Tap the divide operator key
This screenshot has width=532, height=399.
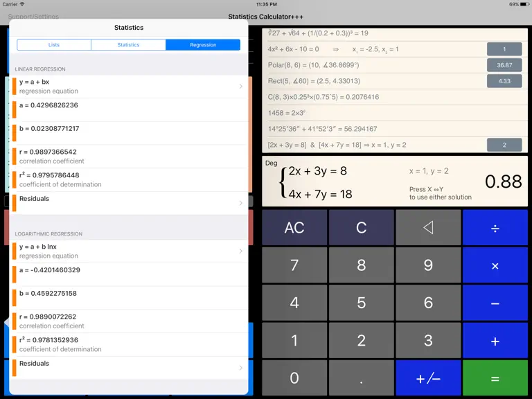click(495, 227)
